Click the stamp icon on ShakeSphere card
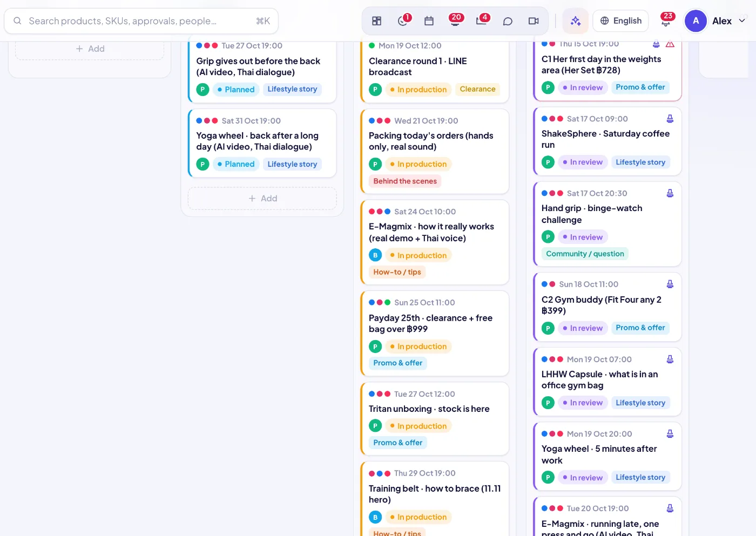Screen dimensions: 756x536 (670, 119)
